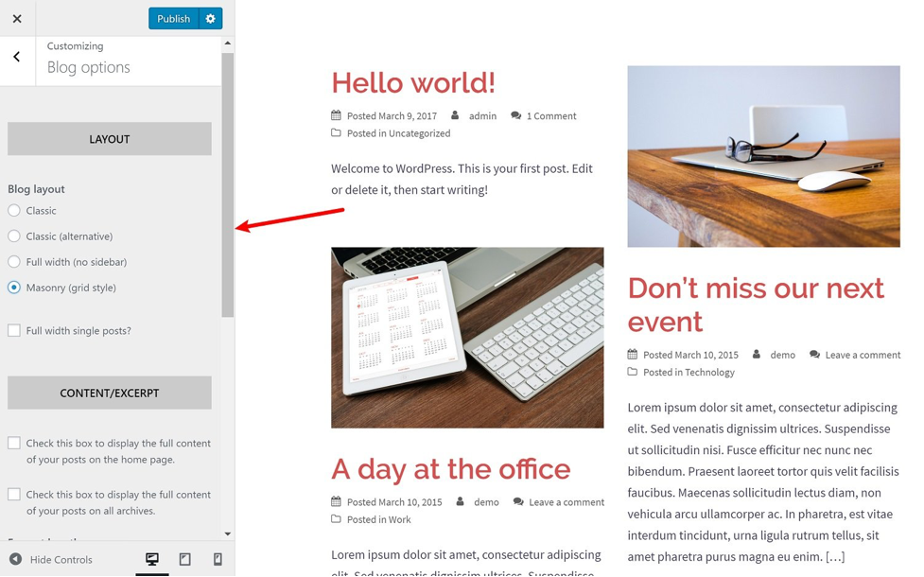
Task: Click the LAYOUT section heading
Action: 110,139
